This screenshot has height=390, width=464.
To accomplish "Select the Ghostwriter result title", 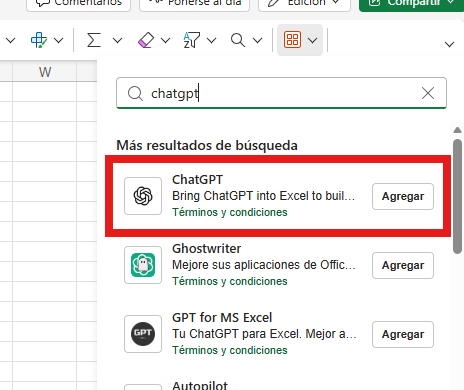I will click(x=206, y=249).
